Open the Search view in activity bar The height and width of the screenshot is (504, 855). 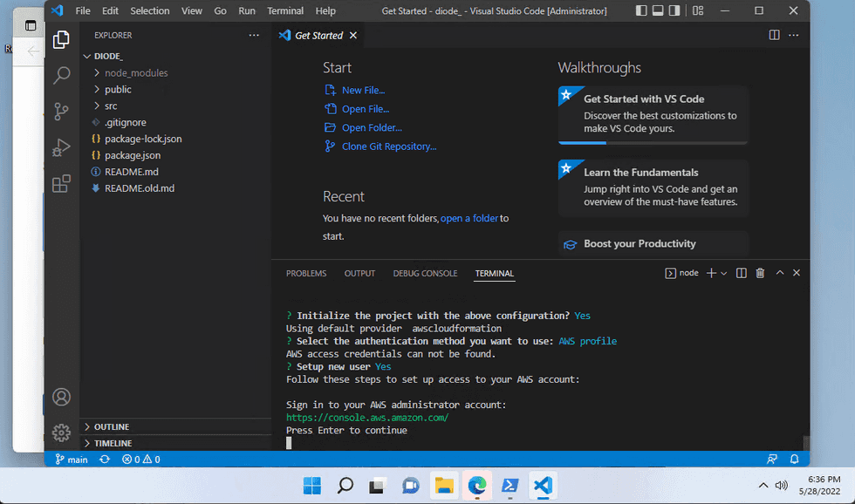pyautogui.click(x=61, y=75)
